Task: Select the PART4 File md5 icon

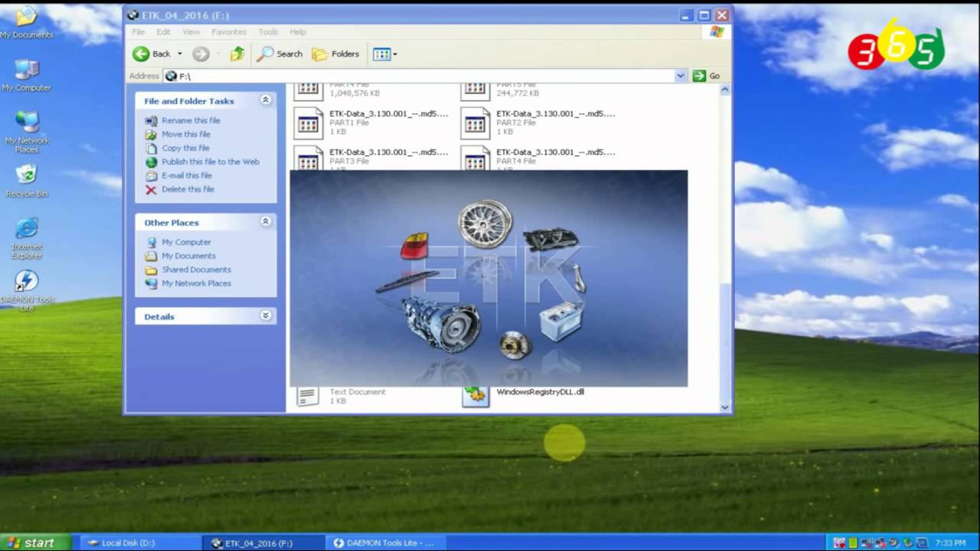Action: 475,158
